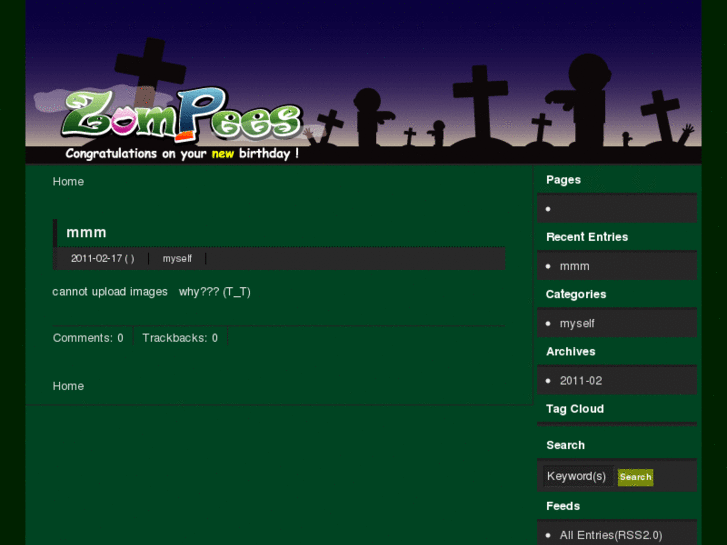Click the Search sidebar heading

(565, 445)
